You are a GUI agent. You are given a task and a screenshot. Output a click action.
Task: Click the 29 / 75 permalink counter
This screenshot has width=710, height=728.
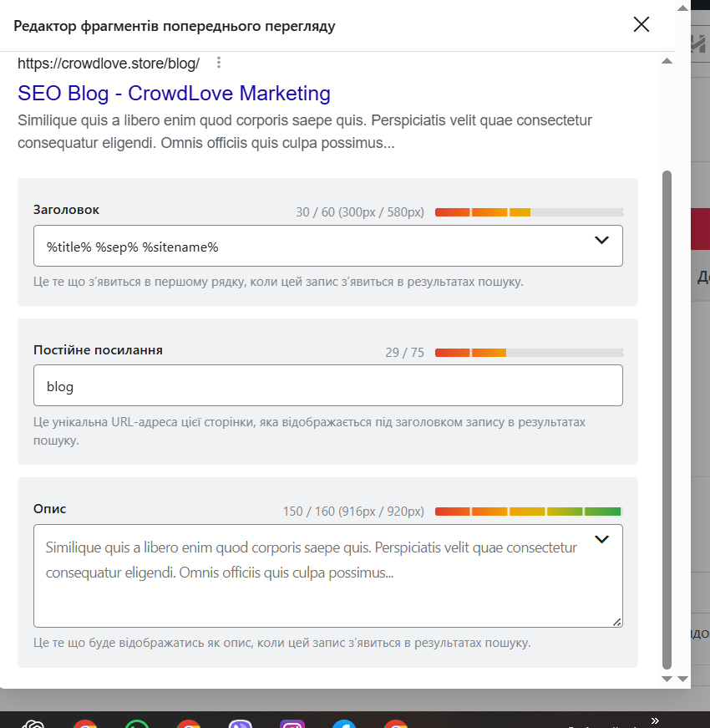point(404,353)
